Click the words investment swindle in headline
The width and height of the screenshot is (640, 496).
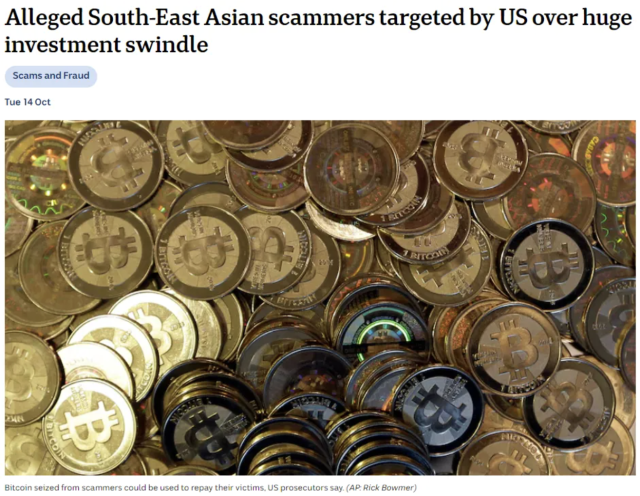[107, 44]
